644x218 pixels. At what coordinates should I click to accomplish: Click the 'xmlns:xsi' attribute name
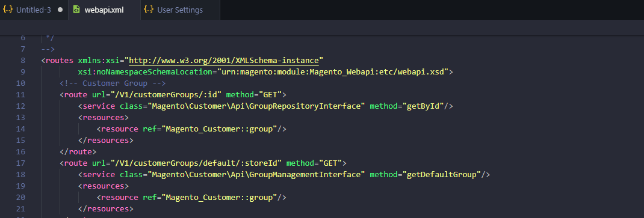point(99,61)
